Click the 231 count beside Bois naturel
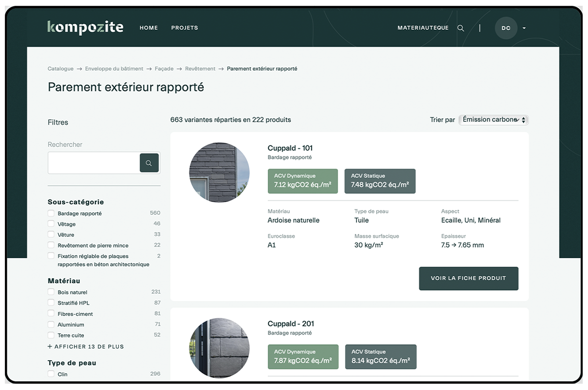 [156, 292]
